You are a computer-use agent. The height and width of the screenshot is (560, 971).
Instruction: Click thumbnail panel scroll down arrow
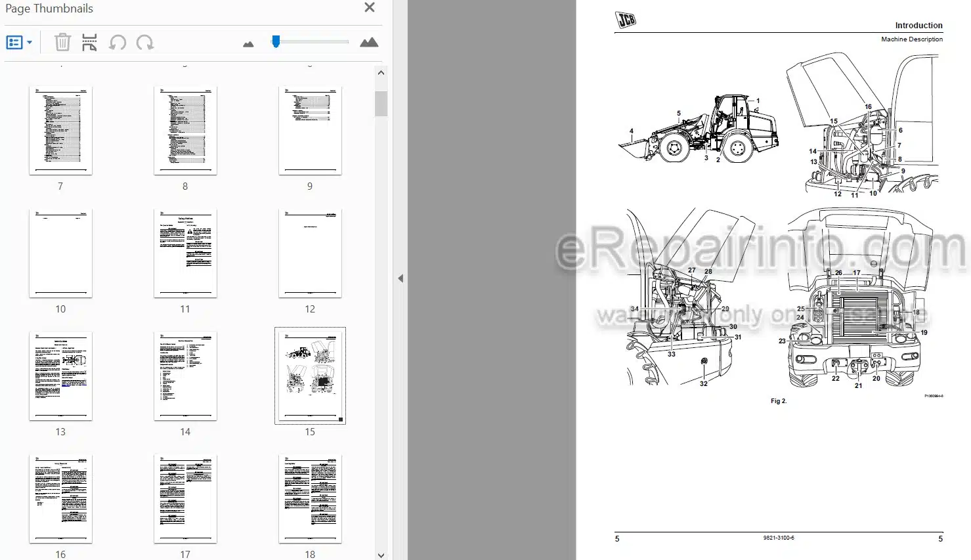pyautogui.click(x=381, y=555)
